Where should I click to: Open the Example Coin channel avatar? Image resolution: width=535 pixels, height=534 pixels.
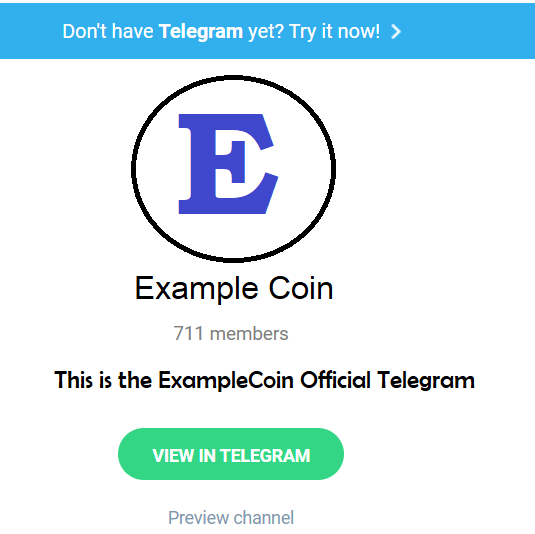coord(233,169)
